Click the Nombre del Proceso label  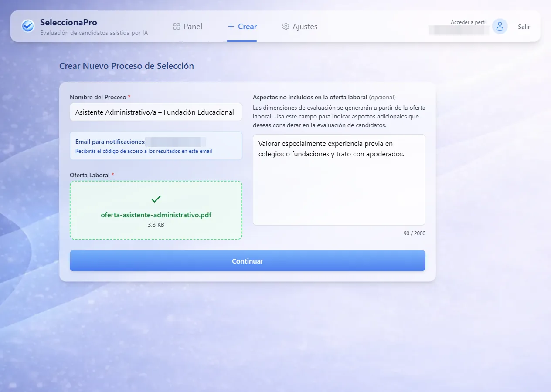click(x=100, y=97)
